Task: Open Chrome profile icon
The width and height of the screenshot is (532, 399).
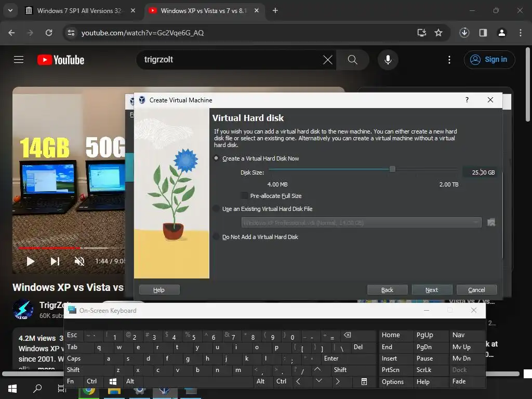Action: [x=501, y=33]
